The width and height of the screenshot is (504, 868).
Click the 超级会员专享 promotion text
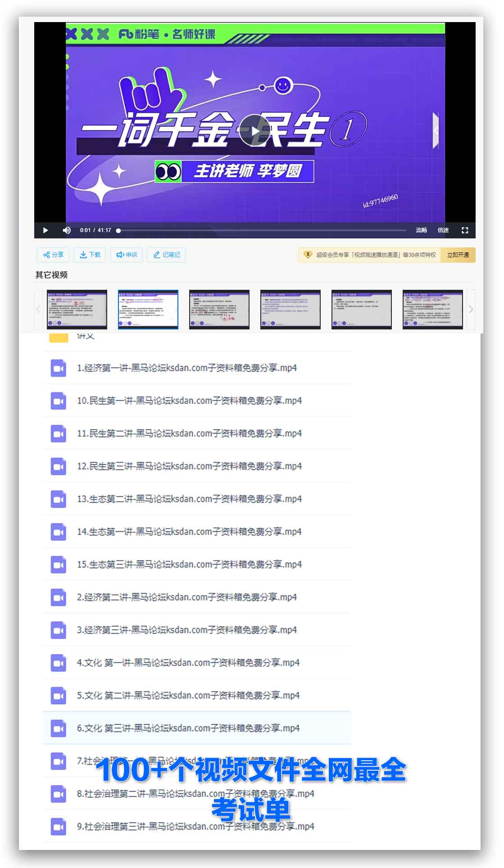376,255
